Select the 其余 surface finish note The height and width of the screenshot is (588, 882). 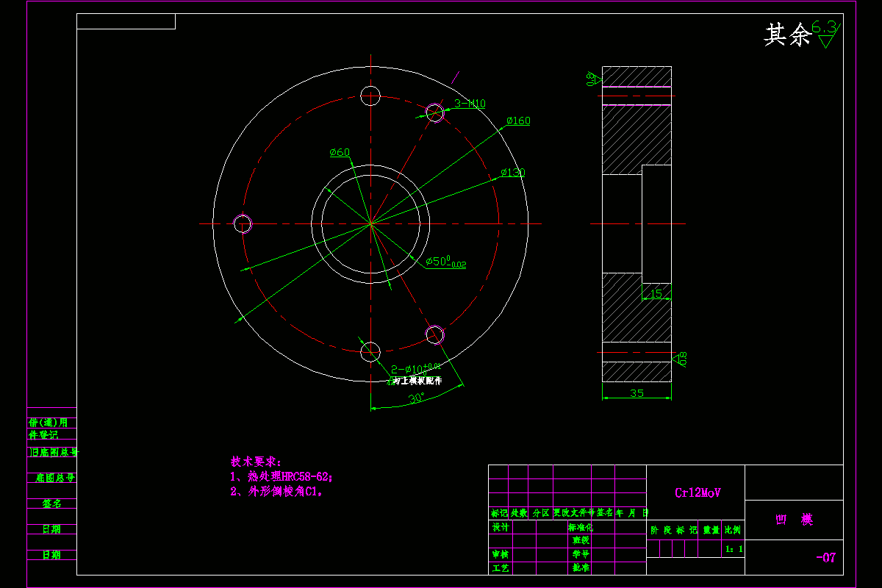pos(787,35)
